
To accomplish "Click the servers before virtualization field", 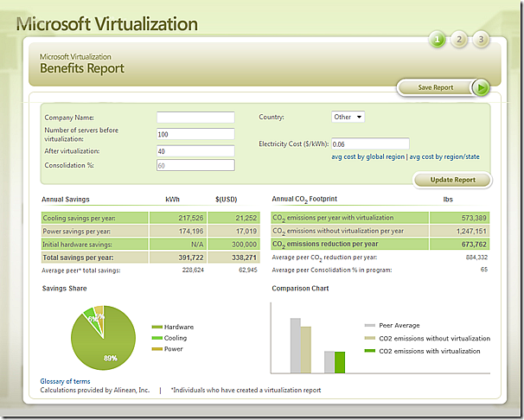I will click(195, 134).
